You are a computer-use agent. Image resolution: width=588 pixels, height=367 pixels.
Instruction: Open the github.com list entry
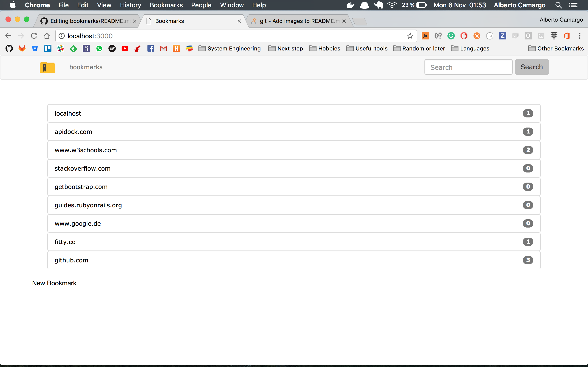point(71,260)
